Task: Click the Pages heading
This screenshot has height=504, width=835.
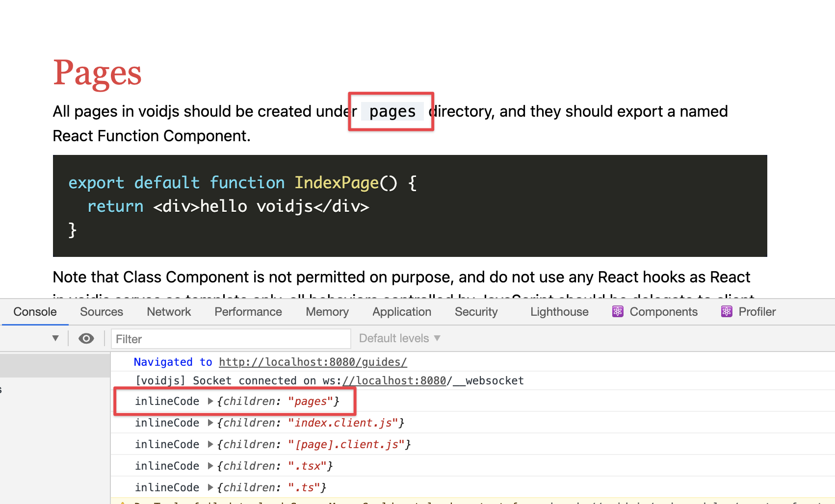Action: [97, 73]
